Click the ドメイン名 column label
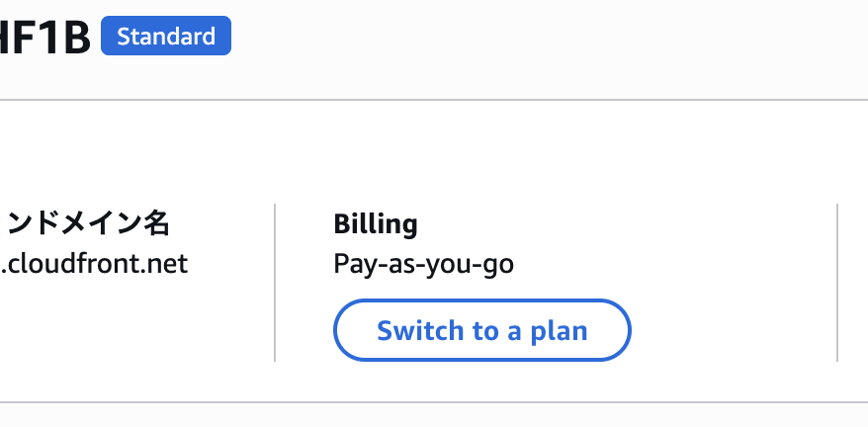The height and width of the screenshot is (427, 868). pyautogui.click(x=87, y=224)
